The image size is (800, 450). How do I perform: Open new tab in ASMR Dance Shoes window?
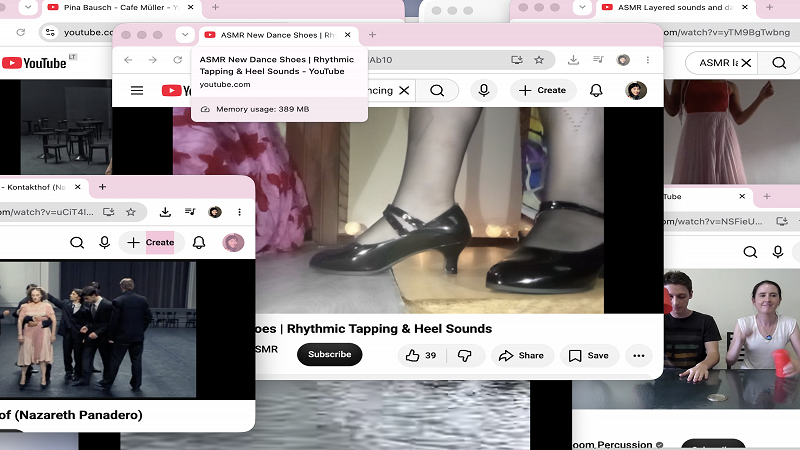pyautogui.click(x=372, y=35)
